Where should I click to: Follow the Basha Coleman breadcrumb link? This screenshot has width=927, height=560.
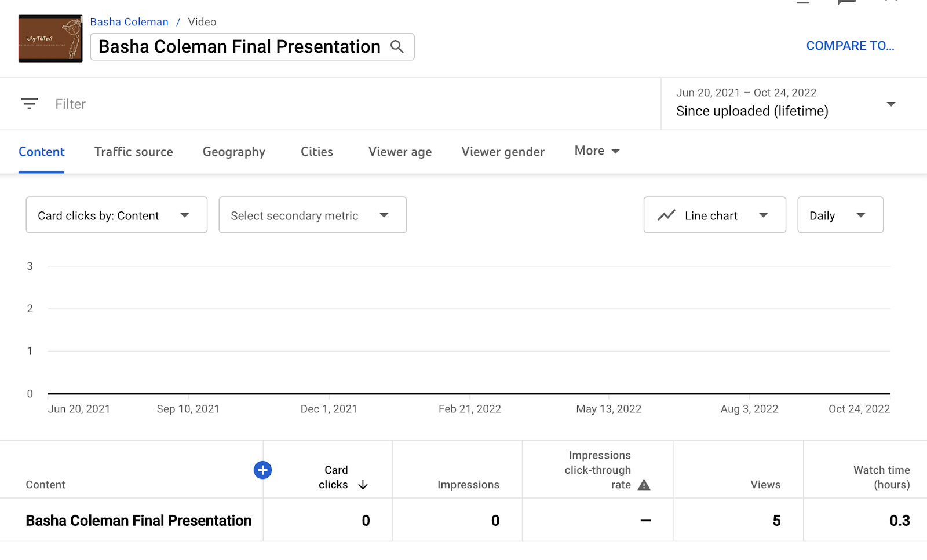click(129, 22)
